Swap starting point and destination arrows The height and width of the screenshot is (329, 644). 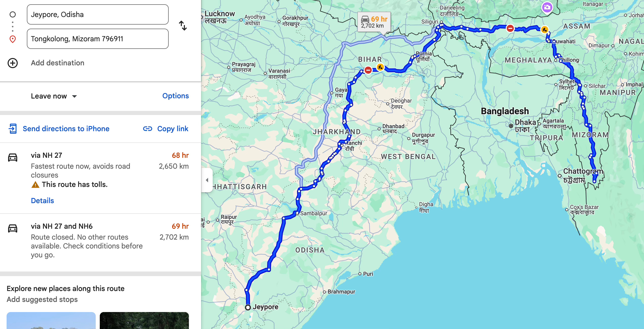183,26
